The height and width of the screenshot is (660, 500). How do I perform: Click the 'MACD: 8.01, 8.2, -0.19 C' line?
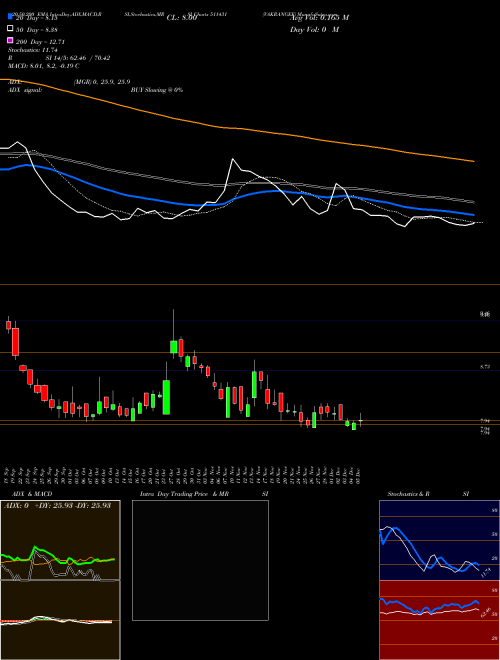pyautogui.click(x=44, y=66)
